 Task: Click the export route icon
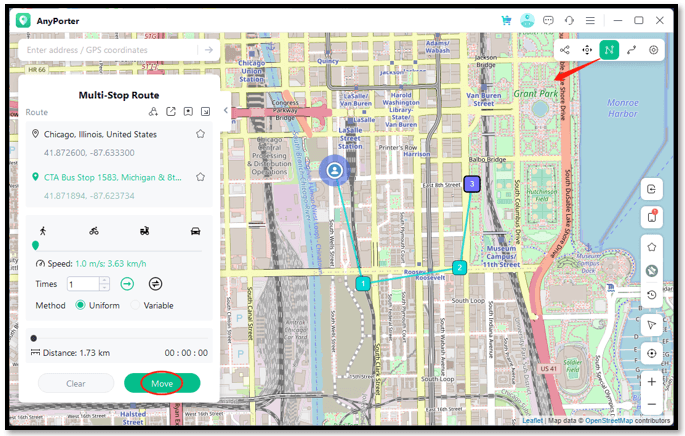pos(171,112)
